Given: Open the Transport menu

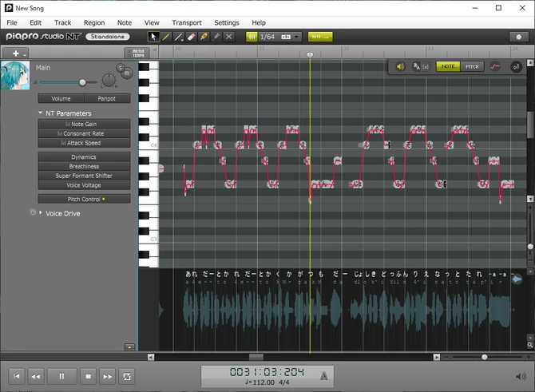Looking at the screenshot, I should point(186,23).
